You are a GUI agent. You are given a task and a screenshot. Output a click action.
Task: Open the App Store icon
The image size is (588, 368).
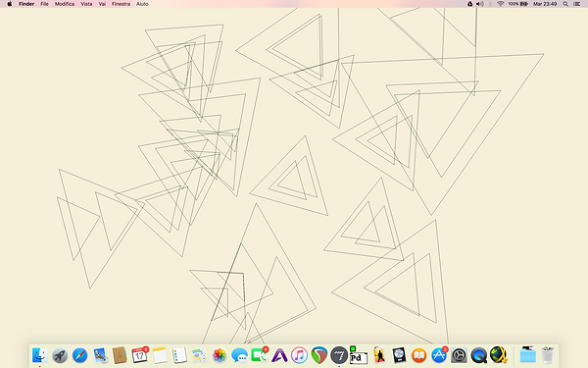[439, 355]
